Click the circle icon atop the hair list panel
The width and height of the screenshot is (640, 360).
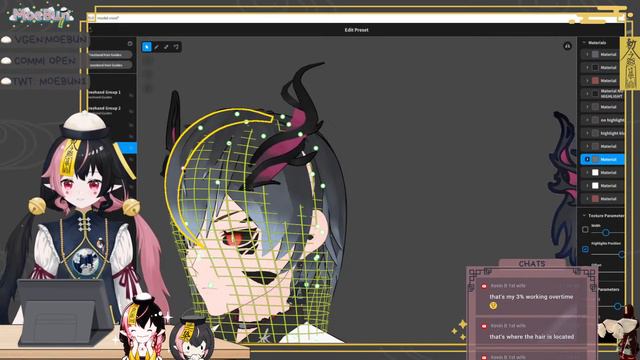130,44
